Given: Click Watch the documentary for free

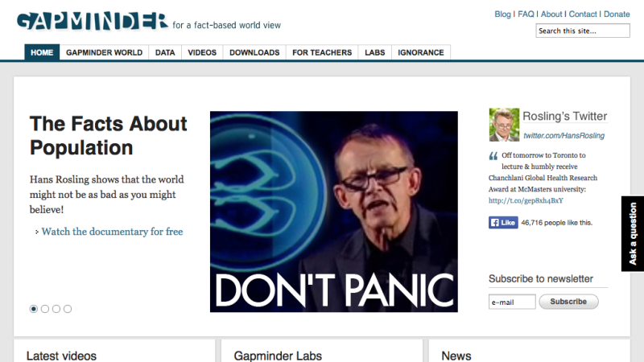Looking at the screenshot, I should (112, 232).
